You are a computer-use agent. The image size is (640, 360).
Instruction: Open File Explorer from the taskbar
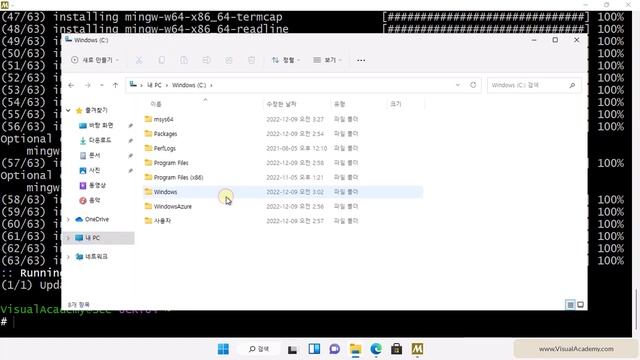tap(356, 349)
